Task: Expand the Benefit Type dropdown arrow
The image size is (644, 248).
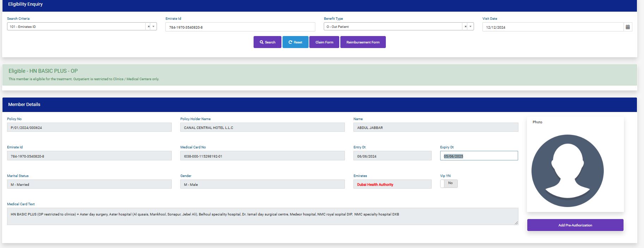Action: (x=470, y=26)
